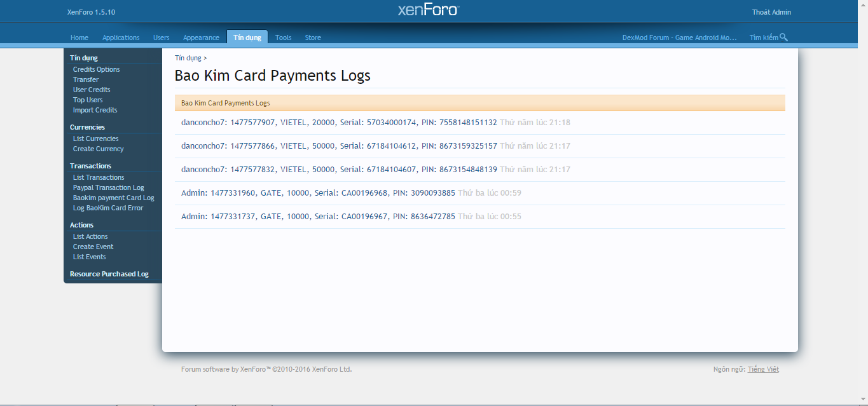Select the Tools tab
Viewport: 868px width, 406px height.
click(x=284, y=37)
